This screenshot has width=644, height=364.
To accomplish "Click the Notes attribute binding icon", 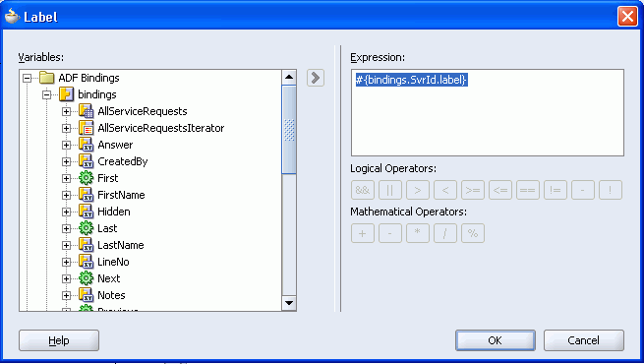I will point(86,295).
